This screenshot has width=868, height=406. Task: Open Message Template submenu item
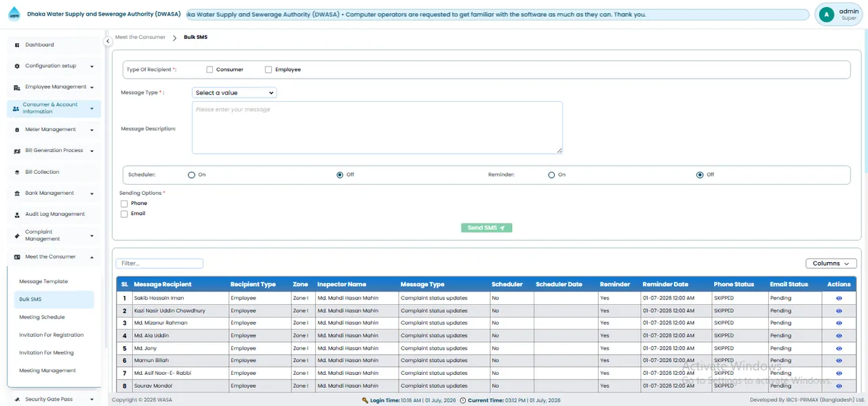54,281
